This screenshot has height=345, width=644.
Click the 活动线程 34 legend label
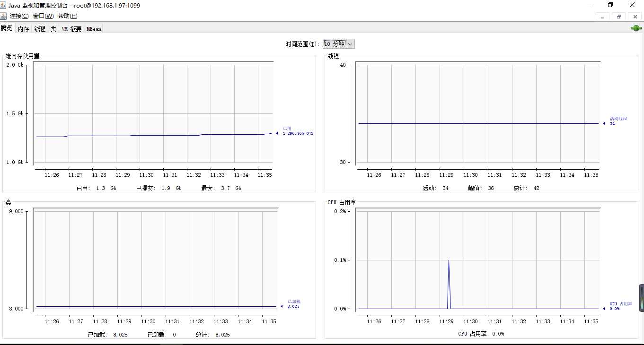[x=618, y=121]
